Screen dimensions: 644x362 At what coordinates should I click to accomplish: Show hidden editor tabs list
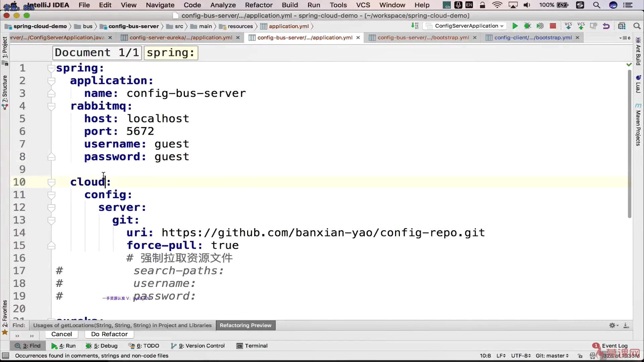coord(625,38)
